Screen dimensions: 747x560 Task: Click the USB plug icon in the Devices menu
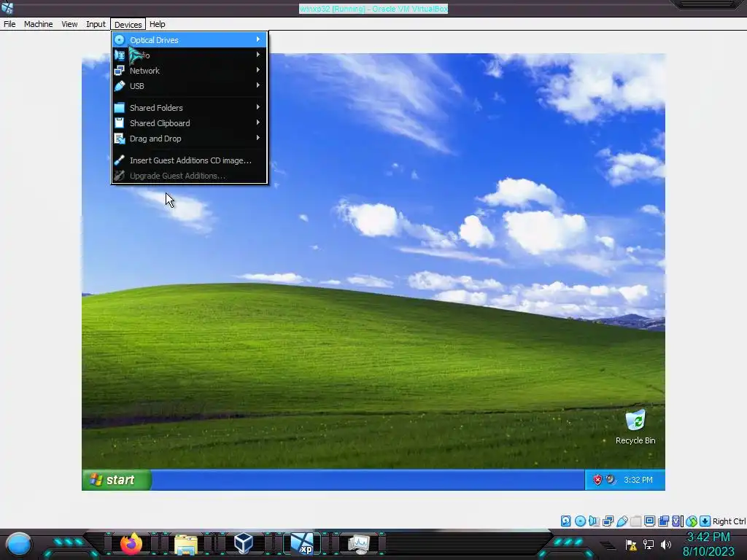tap(120, 86)
